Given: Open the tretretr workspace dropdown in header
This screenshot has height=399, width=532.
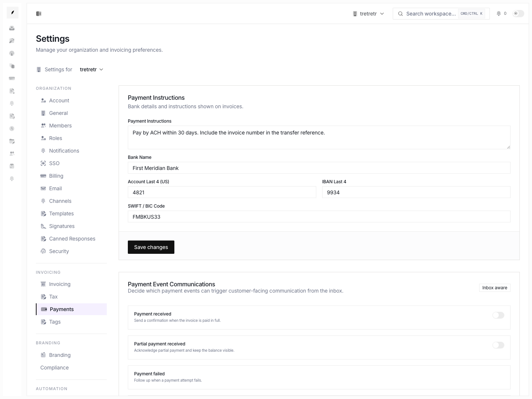Looking at the screenshot, I should click(x=368, y=14).
